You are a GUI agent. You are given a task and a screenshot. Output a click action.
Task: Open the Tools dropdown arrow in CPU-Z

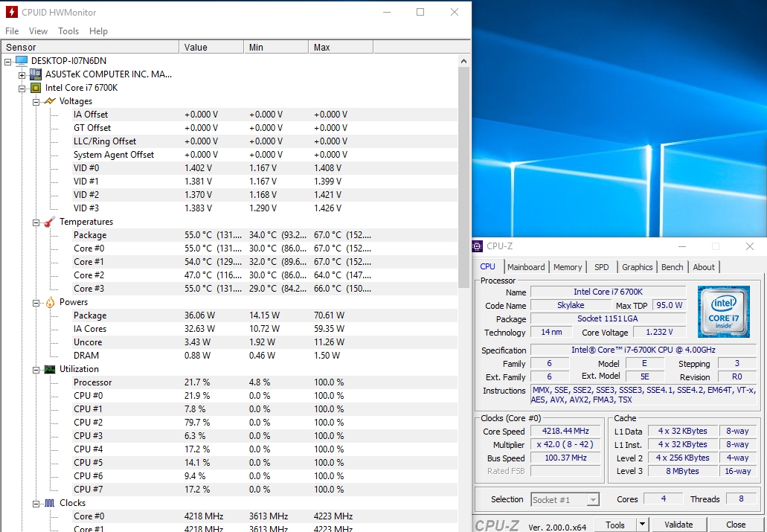(x=641, y=525)
